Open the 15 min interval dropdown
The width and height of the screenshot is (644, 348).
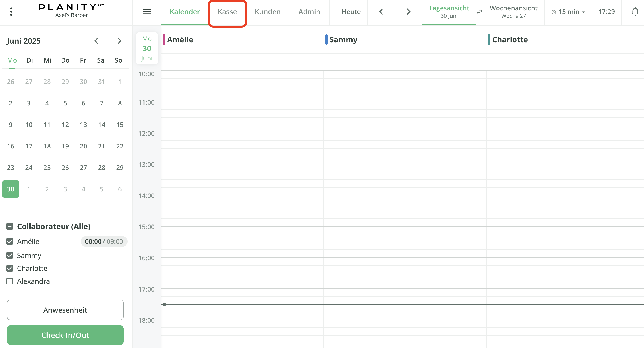568,12
